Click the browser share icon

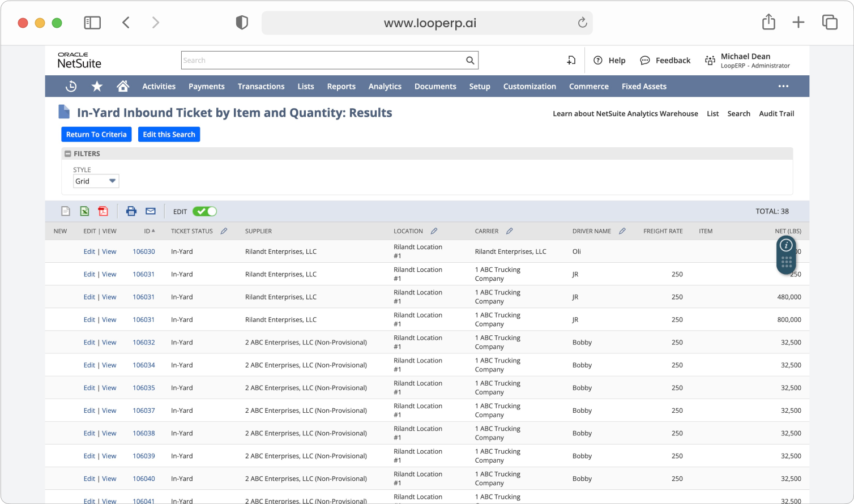point(768,22)
